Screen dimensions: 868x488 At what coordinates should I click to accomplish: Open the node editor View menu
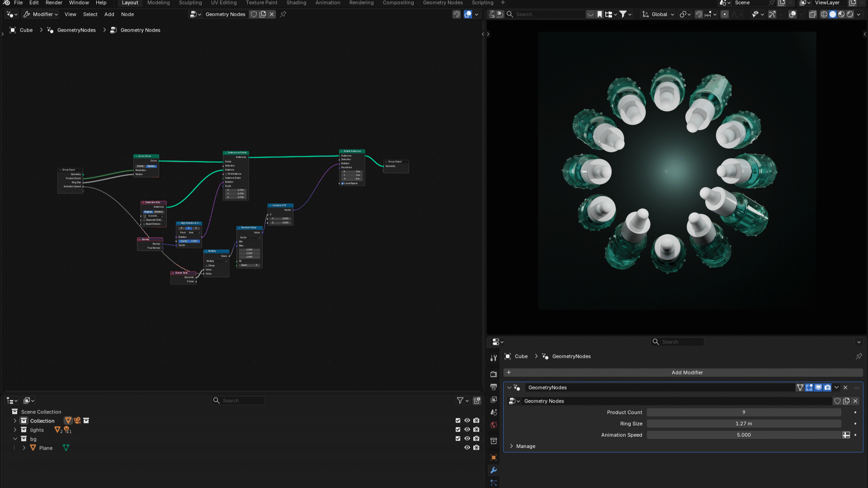[x=71, y=14]
